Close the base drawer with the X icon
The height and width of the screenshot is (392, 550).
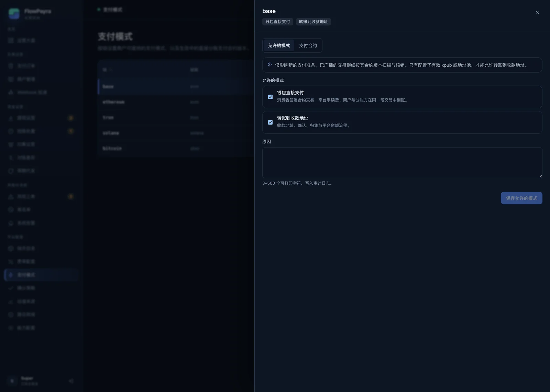tap(538, 13)
